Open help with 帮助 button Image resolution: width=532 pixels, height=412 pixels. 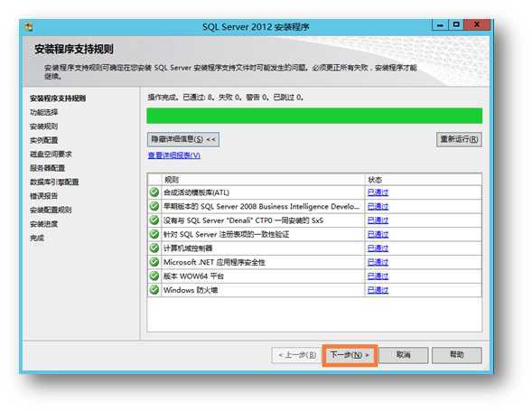click(457, 355)
